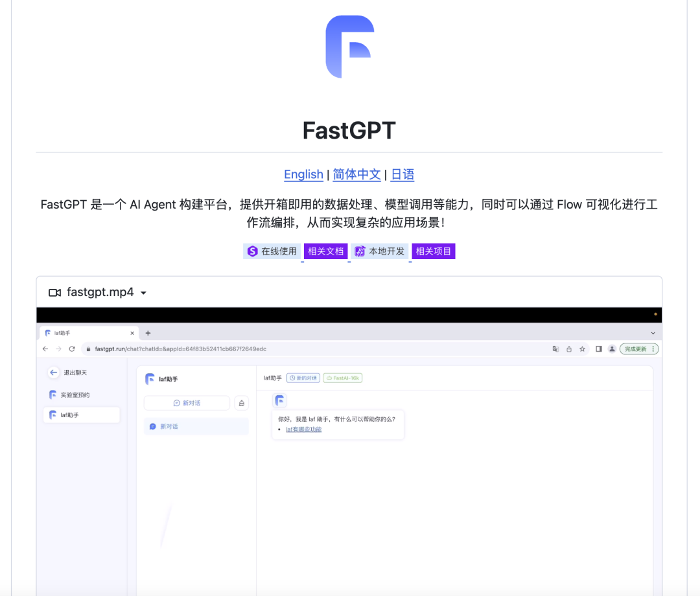
Task: Open a new browser tab with plus icon
Action: click(148, 333)
